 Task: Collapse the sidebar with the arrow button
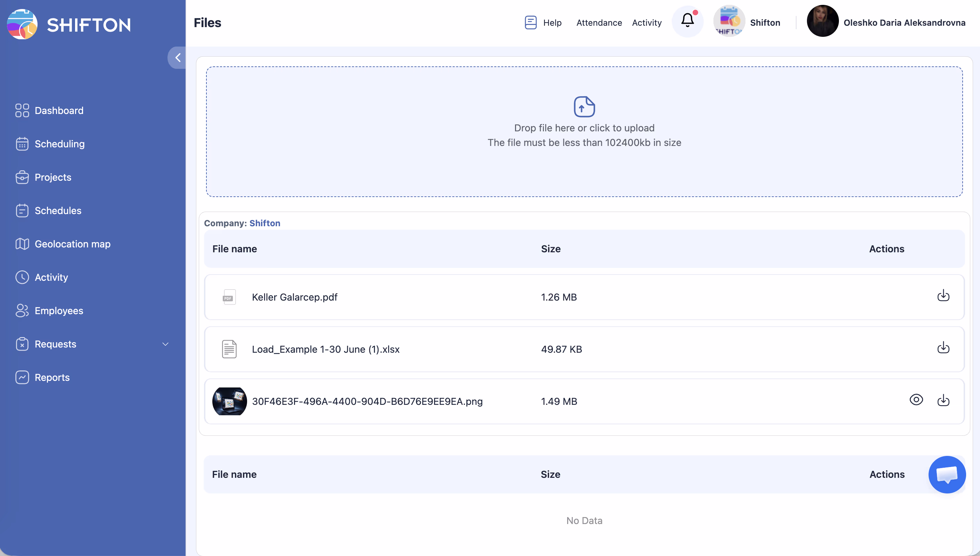tap(177, 58)
